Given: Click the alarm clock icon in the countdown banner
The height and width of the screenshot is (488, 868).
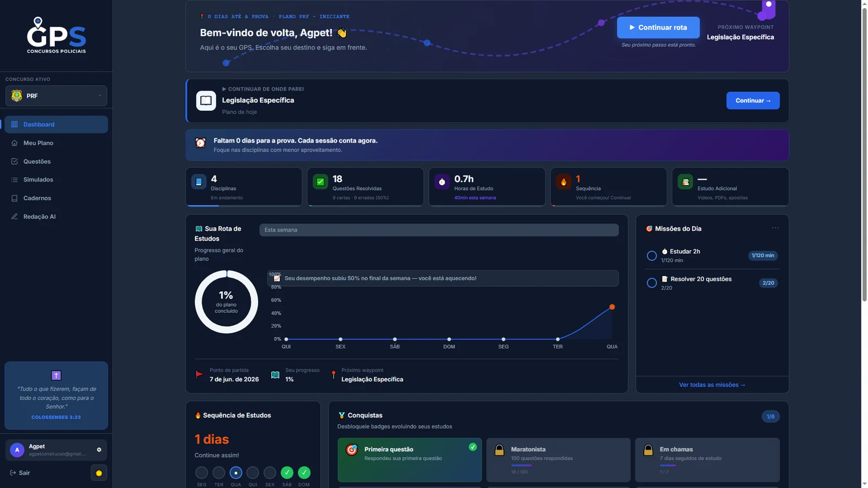Looking at the screenshot, I should [x=201, y=143].
